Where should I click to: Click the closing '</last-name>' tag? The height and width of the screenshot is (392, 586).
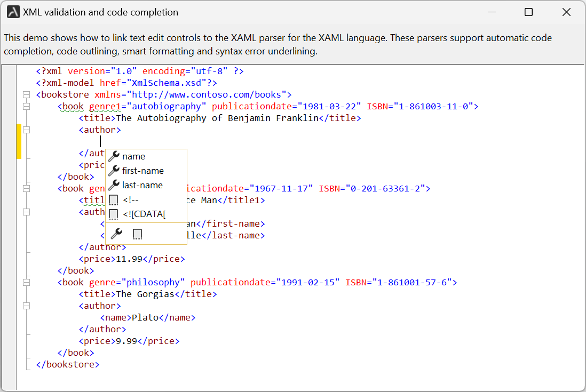(233, 236)
